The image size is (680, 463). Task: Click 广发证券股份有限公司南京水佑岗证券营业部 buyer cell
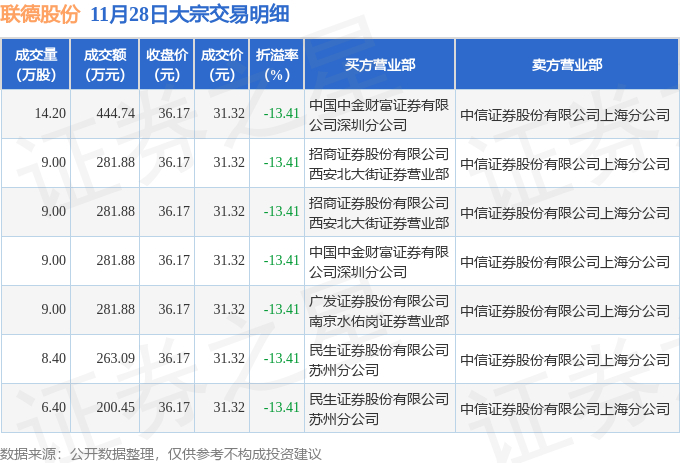[379, 311]
